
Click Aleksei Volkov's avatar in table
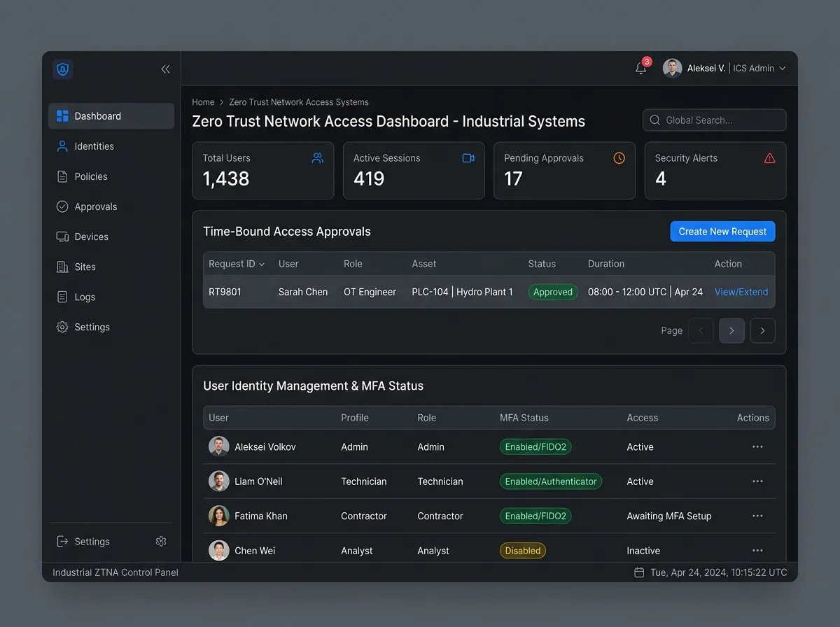[219, 446]
